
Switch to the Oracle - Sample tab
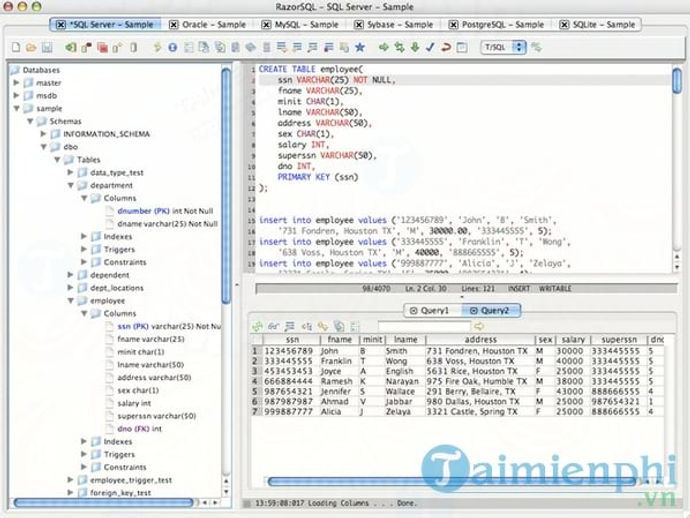pyautogui.click(x=214, y=25)
